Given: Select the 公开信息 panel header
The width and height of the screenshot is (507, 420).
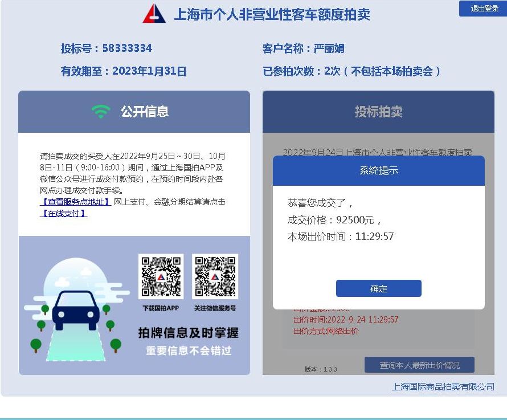Looking at the screenshot, I should click(134, 112).
